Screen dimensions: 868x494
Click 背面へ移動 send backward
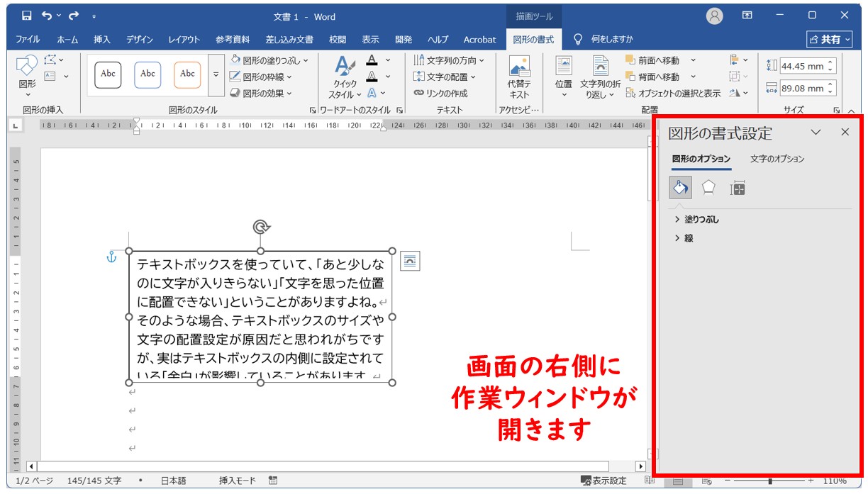652,77
